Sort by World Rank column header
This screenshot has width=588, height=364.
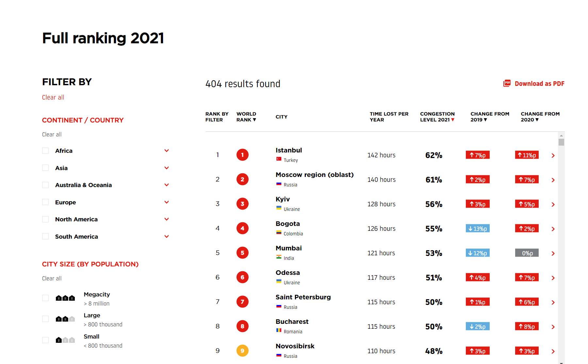pos(246,117)
